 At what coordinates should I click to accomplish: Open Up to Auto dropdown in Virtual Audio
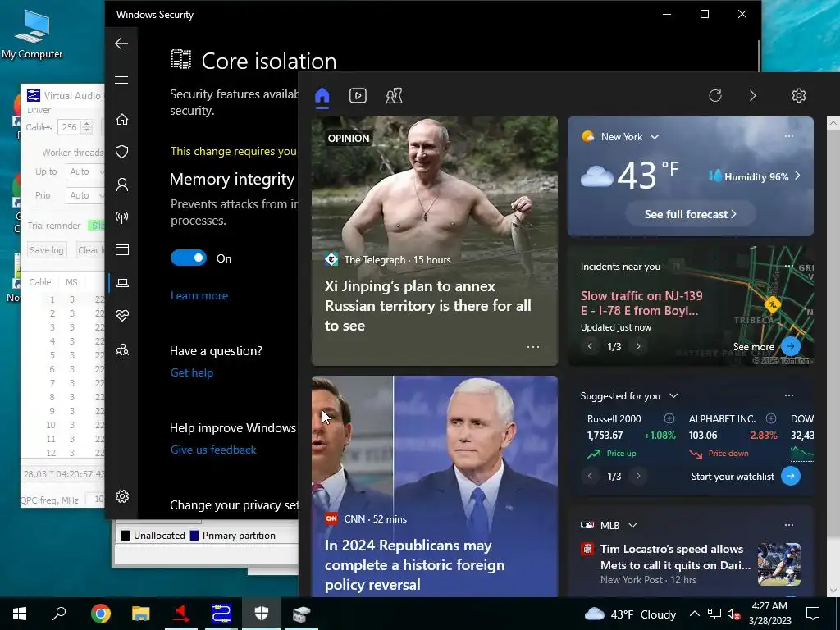[84, 172]
